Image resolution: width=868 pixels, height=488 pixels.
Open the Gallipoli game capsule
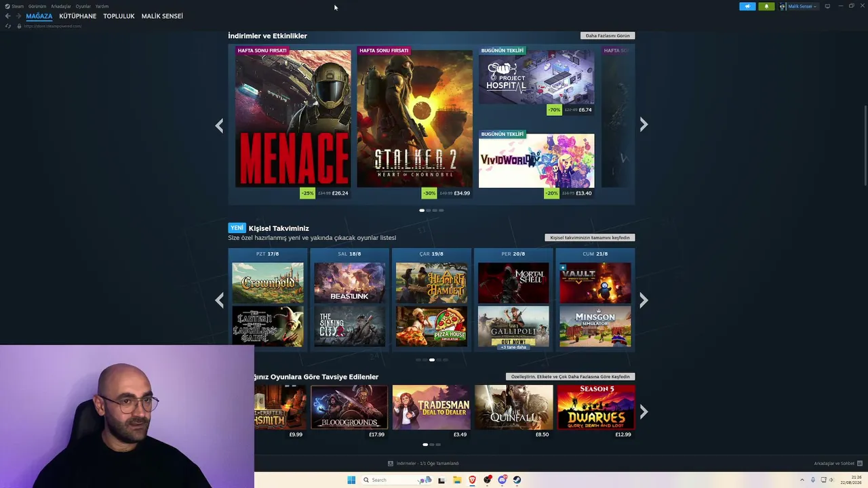pos(513,326)
